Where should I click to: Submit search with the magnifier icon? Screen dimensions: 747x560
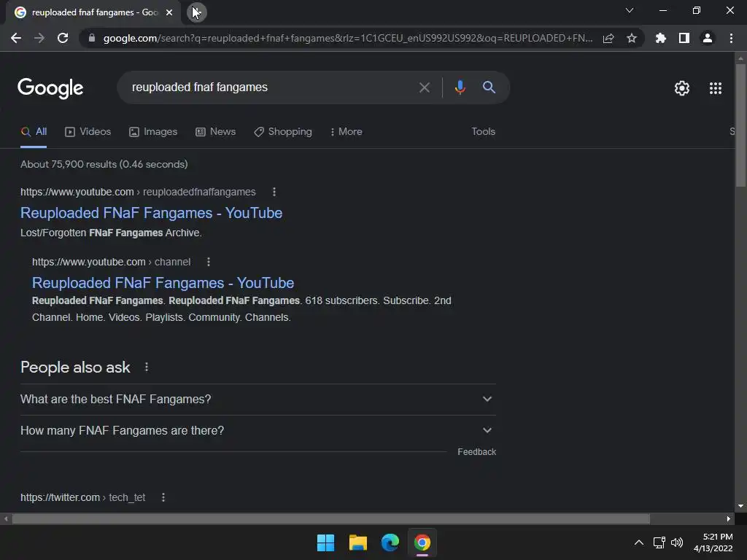(489, 87)
